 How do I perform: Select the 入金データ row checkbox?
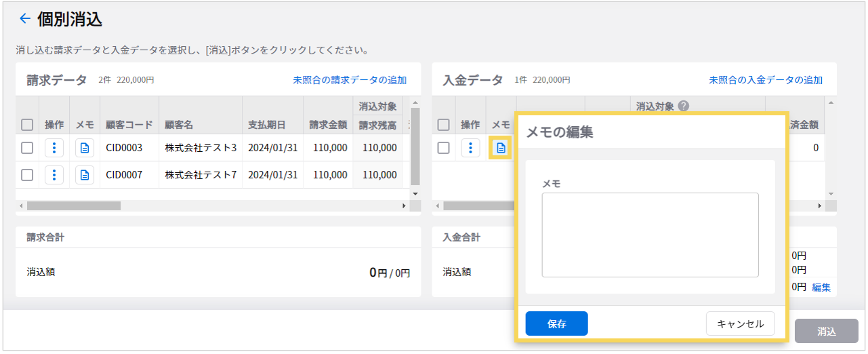click(443, 148)
